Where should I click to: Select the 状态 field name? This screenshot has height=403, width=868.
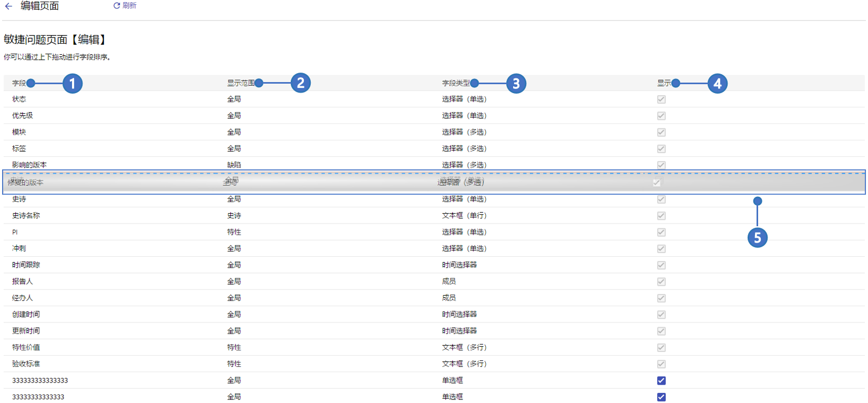pyautogui.click(x=19, y=99)
